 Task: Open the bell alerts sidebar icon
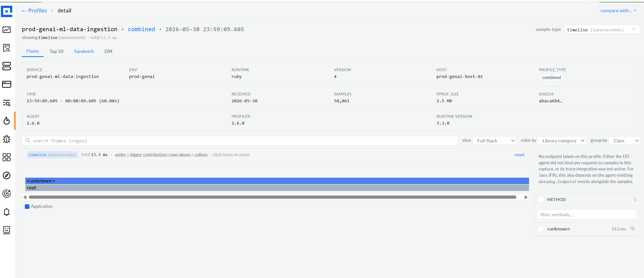tap(7, 212)
